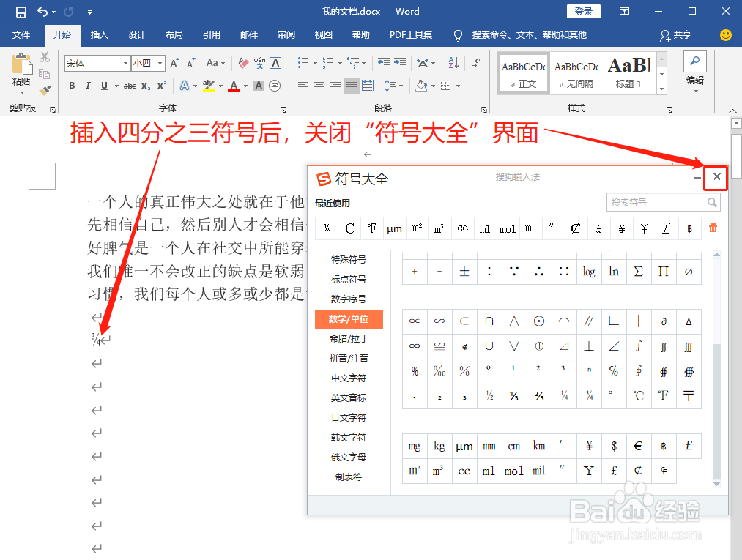Toggle character shading gray A
Image resolution: width=742 pixels, height=560 pixels.
(x=259, y=86)
